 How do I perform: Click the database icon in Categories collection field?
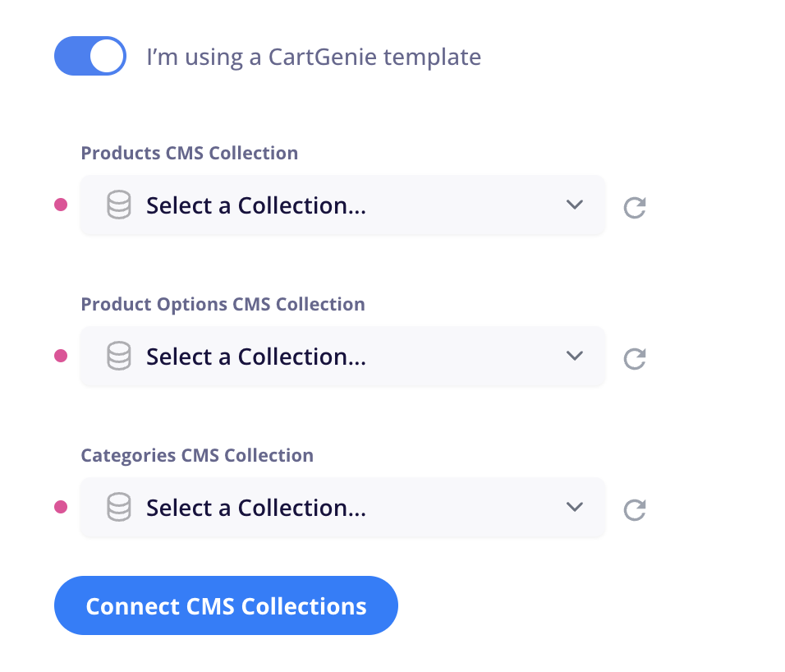pos(119,507)
